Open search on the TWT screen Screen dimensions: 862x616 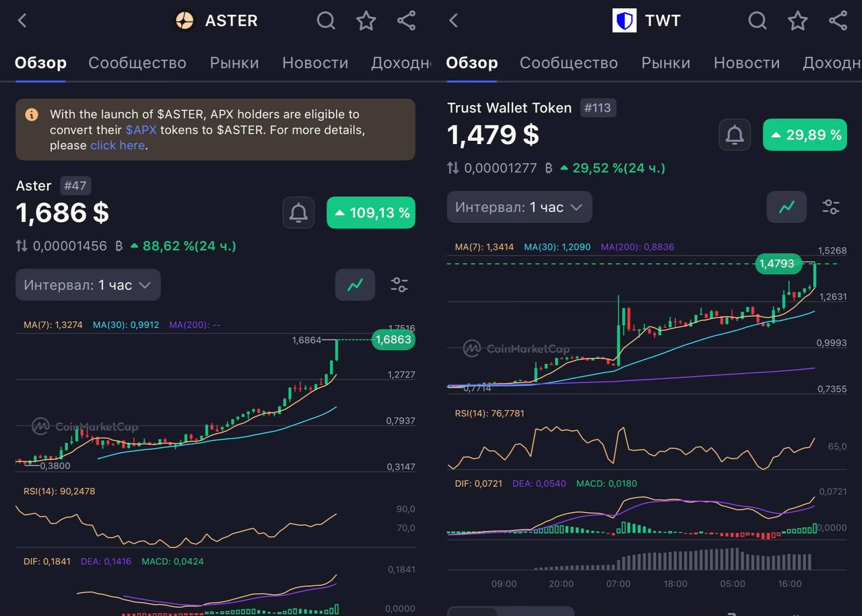click(758, 21)
